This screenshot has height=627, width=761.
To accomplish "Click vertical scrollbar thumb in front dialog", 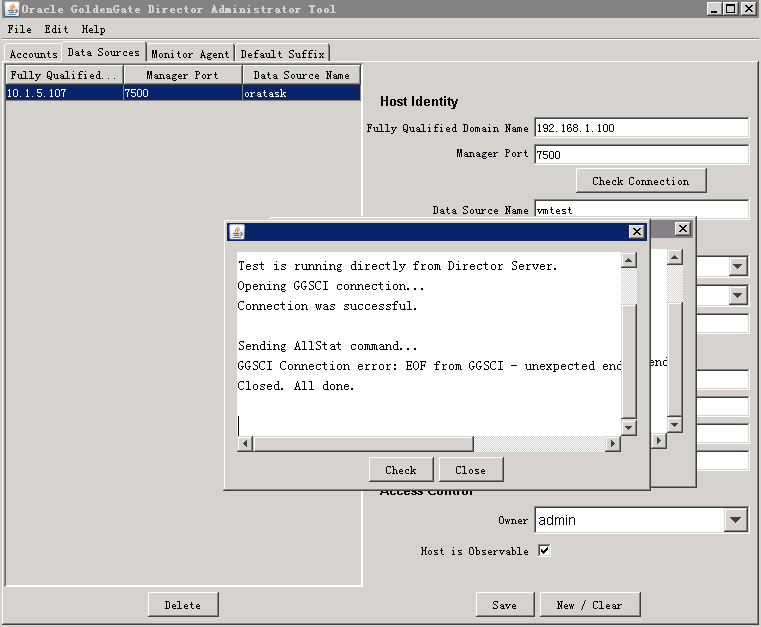I will (x=629, y=361).
